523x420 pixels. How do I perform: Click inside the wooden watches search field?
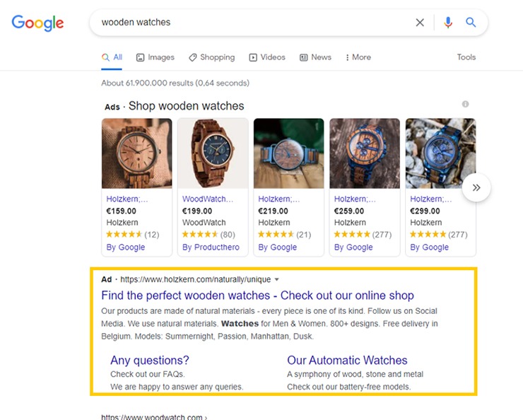tap(254, 23)
